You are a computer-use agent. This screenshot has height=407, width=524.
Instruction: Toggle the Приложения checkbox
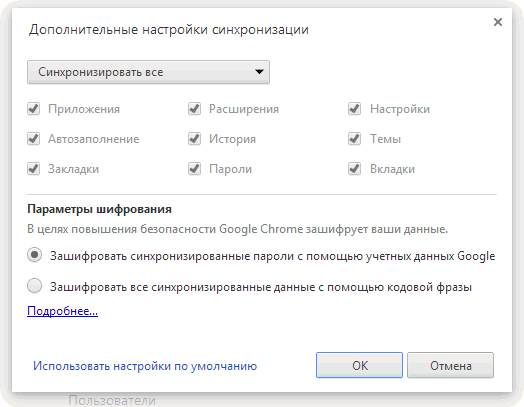pyautogui.click(x=33, y=109)
